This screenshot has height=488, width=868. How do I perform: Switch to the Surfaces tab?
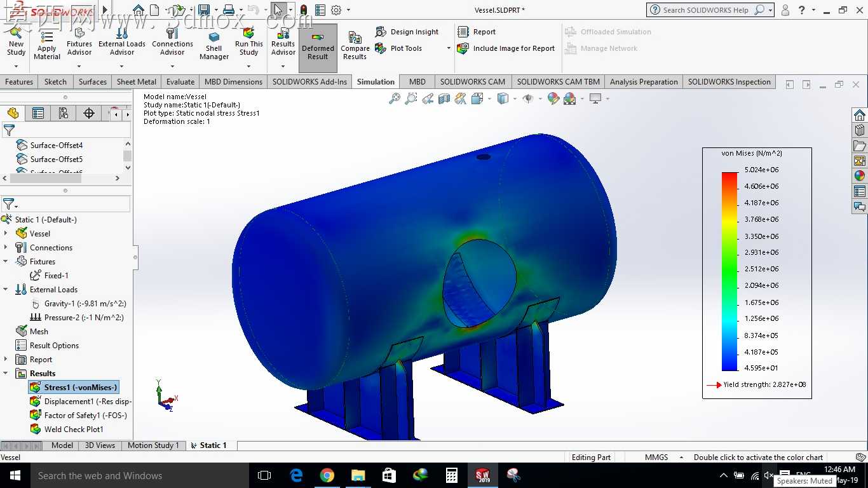[x=93, y=82]
